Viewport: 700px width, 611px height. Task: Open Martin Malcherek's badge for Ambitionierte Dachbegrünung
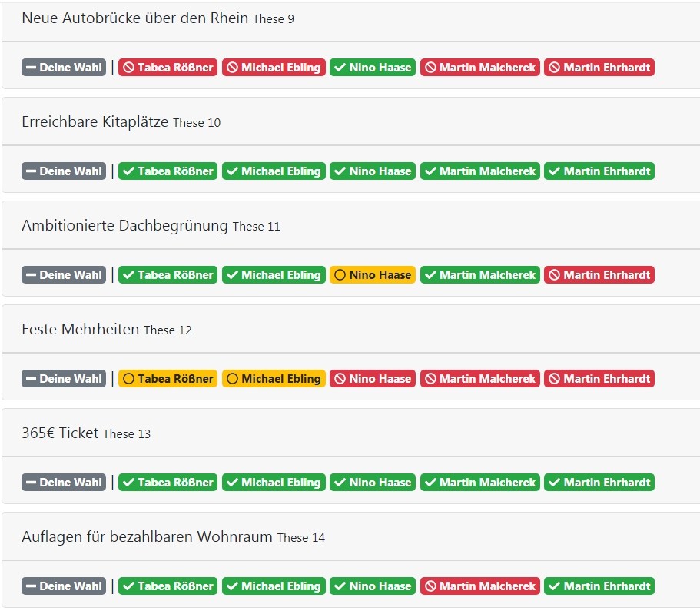pos(480,274)
